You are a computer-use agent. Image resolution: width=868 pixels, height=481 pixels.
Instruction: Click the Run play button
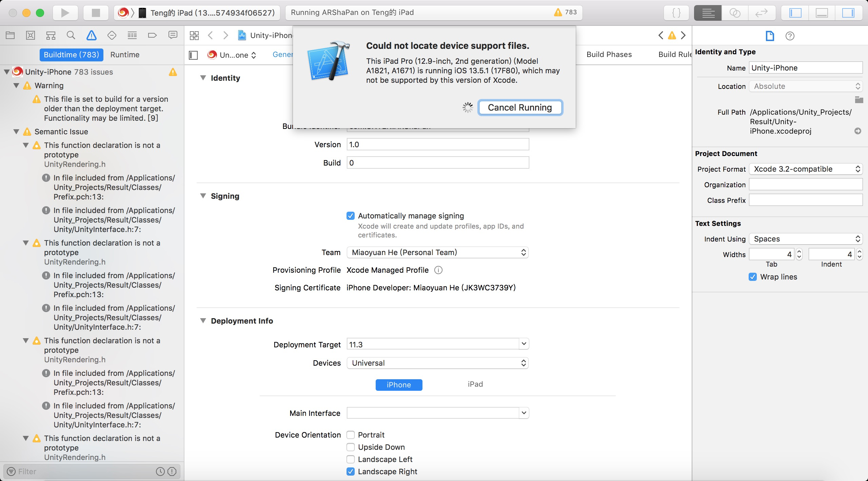(x=65, y=13)
